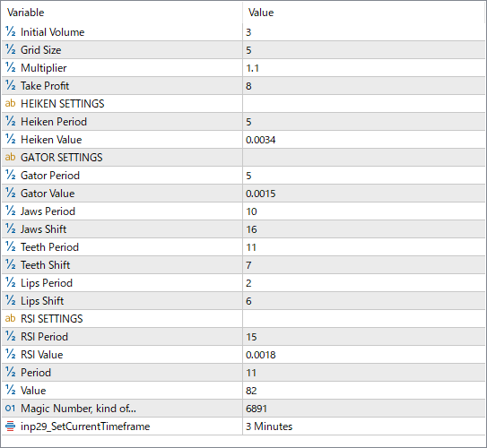Select the Heiken Value 0.0034 field

point(364,140)
